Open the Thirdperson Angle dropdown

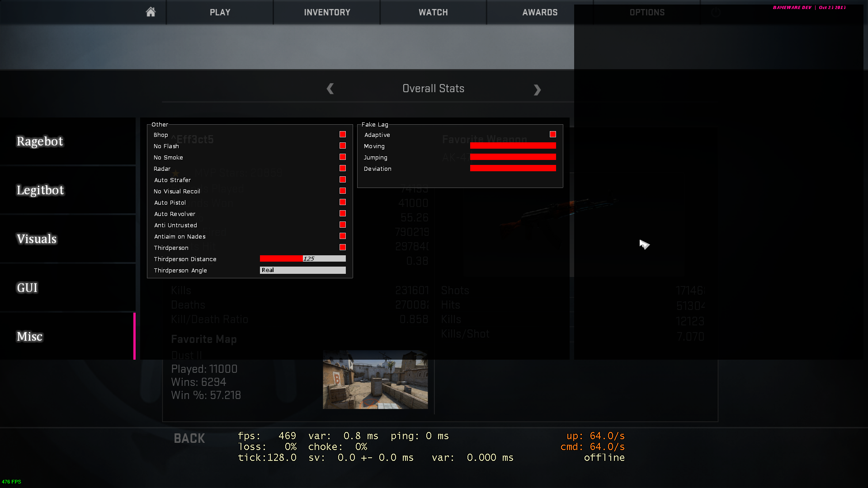(302, 270)
